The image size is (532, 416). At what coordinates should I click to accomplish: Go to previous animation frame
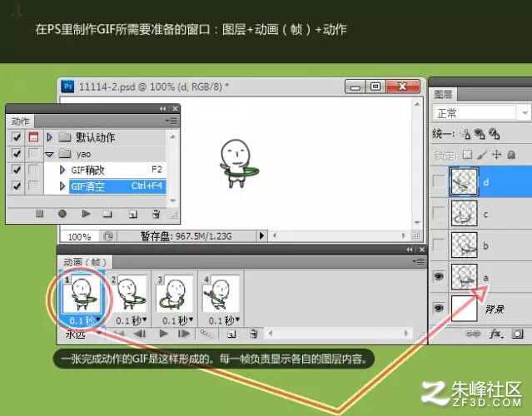tap(140, 334)
